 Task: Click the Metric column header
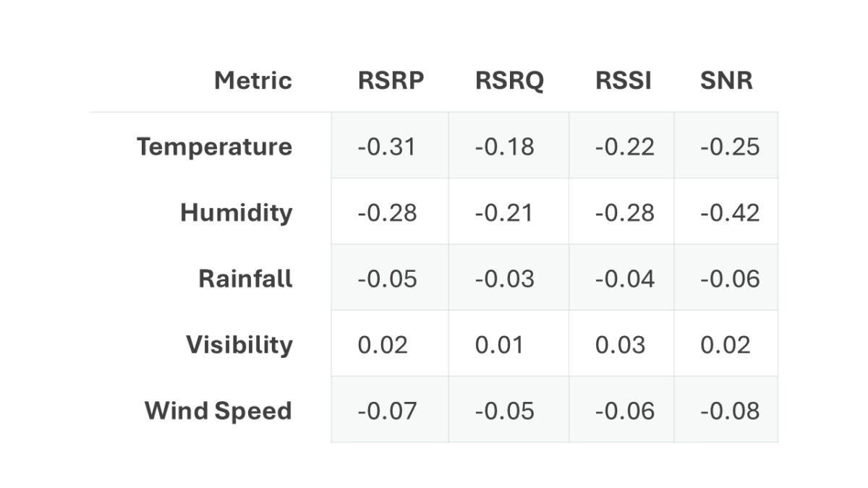click(x=253, y=80)
